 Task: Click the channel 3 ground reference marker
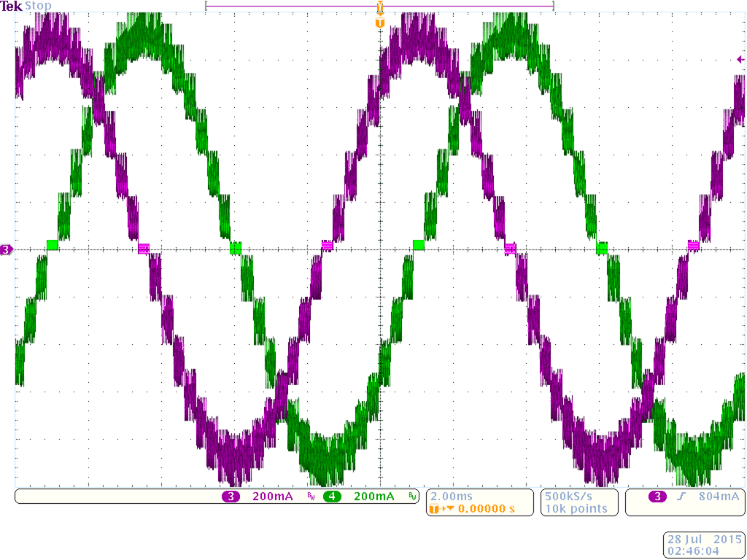pyautogui.click(x=5, y=249)
